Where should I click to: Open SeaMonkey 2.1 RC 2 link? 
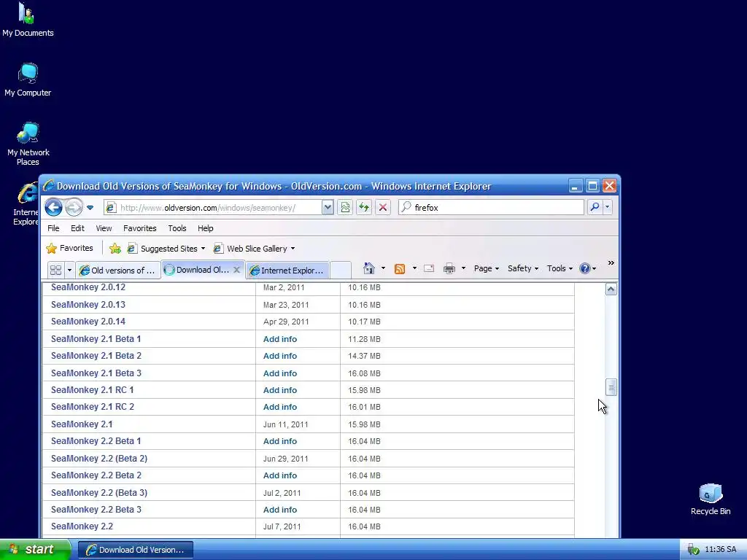[x=93, y=407]
